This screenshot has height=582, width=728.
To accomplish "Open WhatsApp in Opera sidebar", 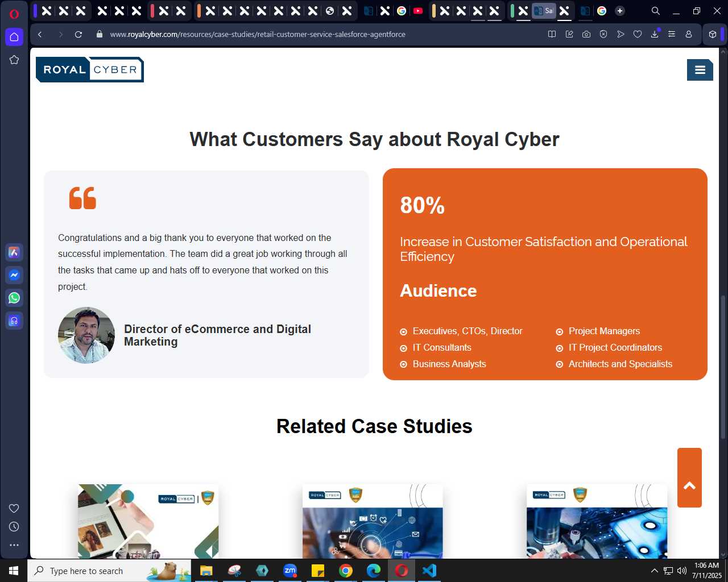I will pos(14,298).
